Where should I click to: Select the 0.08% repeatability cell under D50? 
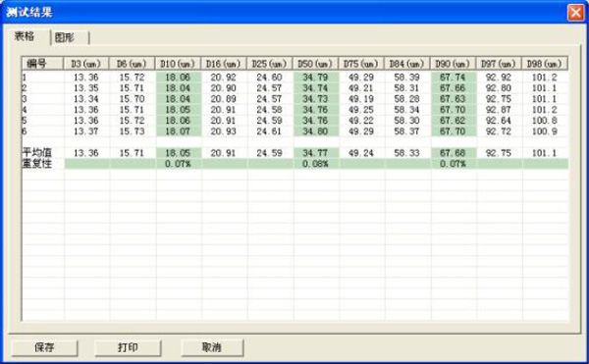coord(315,164)
